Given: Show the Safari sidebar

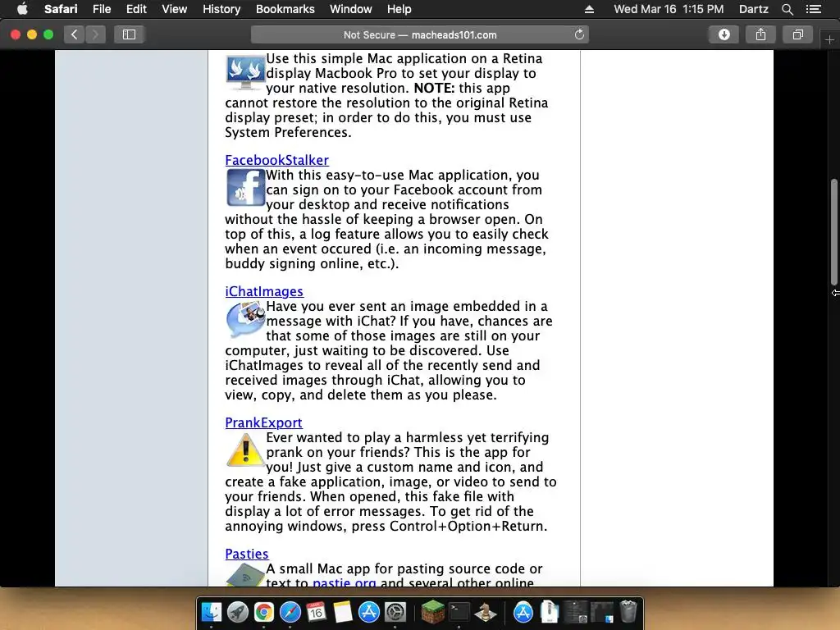Looking at the screenshot, I should tap(129, 34).
